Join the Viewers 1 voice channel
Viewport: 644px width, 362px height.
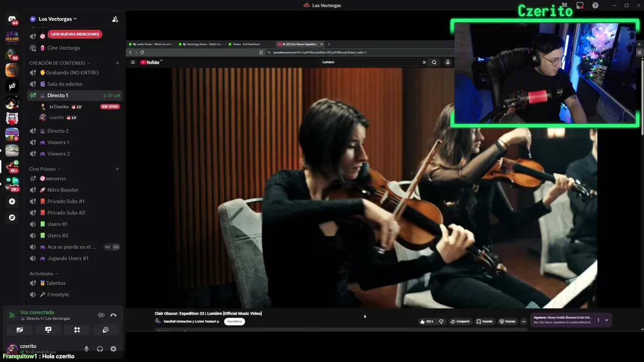point(74,142)
